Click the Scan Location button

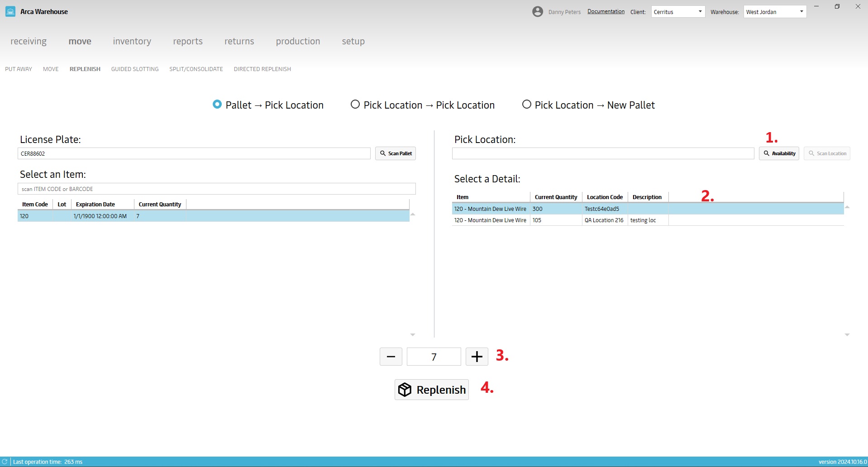(x=827, y=153)
